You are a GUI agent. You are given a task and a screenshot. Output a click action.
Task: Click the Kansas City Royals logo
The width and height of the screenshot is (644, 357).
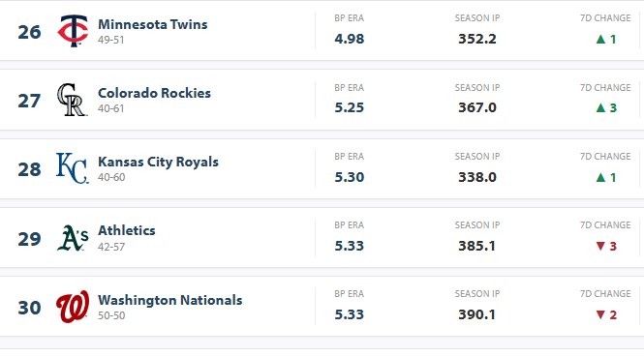(x=73, y=168)
